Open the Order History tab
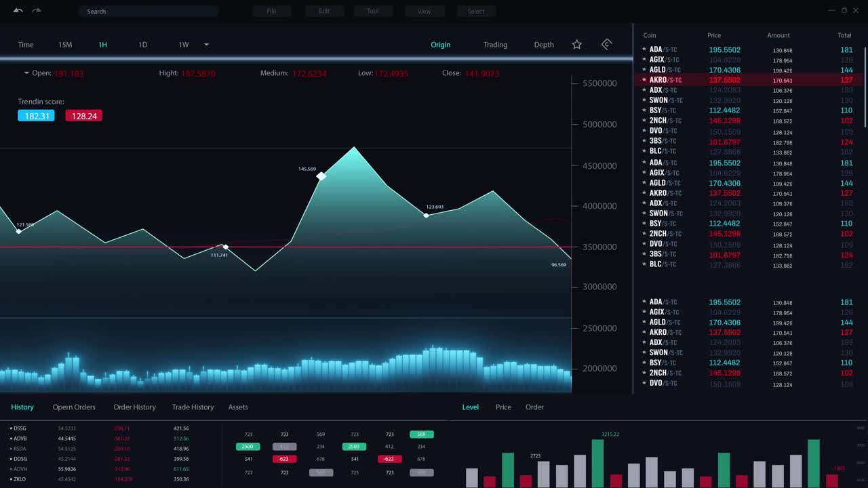This screenshot has width=868, height=488. (x=134, y=407)
